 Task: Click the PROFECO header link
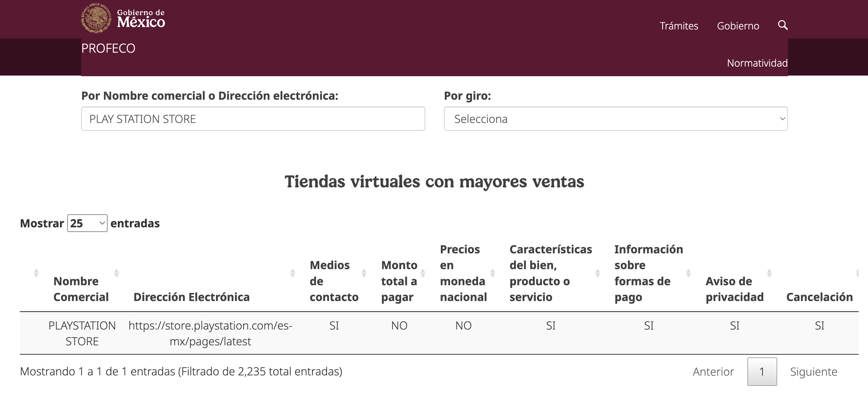[108, 49]
